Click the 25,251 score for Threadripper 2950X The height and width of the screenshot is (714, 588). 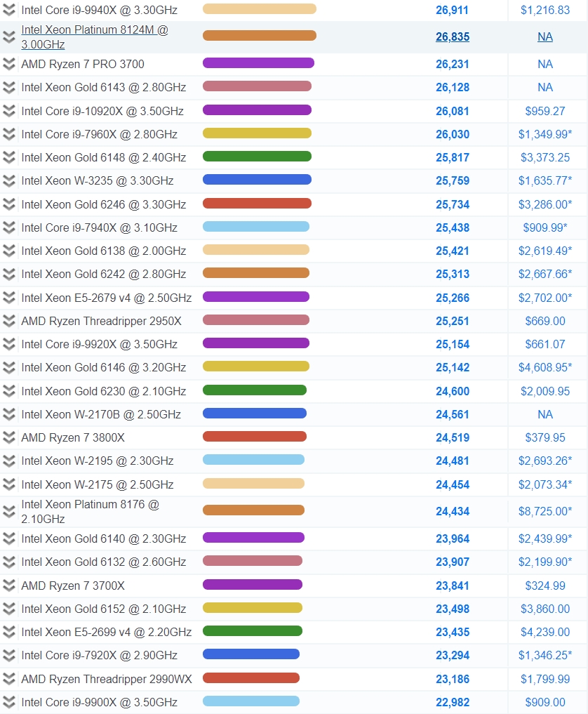click(x=453, y=321)
